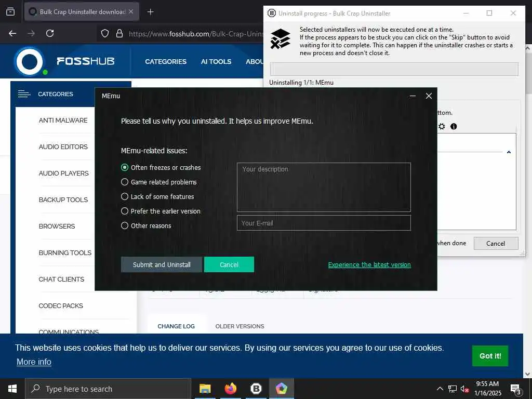Click the green Cancel button in MEmu dialog
This screenshot has width=532, height=399.
click(x=229, y=264)
